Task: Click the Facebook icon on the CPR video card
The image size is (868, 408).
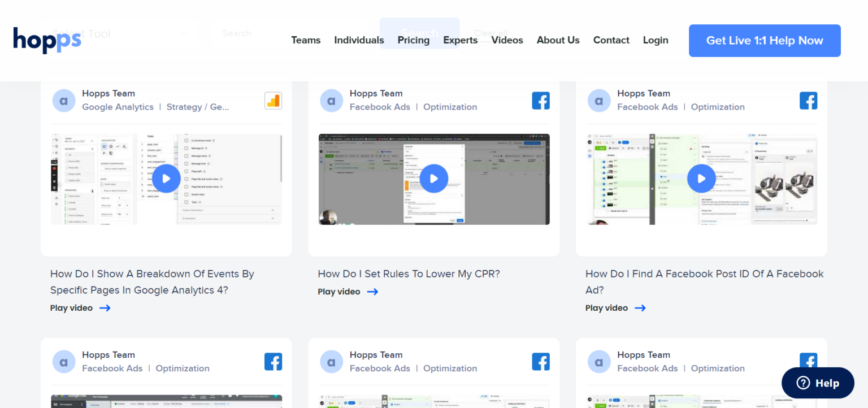Action: [x=541, y=100]
